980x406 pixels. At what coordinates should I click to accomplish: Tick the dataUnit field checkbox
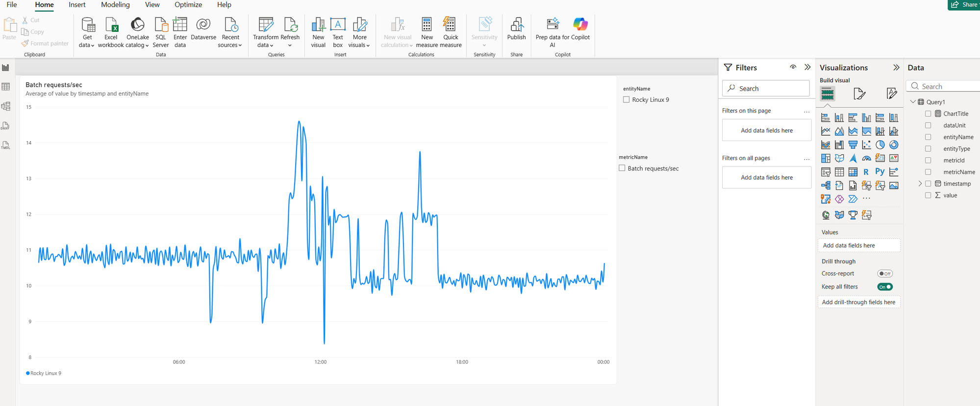coord(928,125)
